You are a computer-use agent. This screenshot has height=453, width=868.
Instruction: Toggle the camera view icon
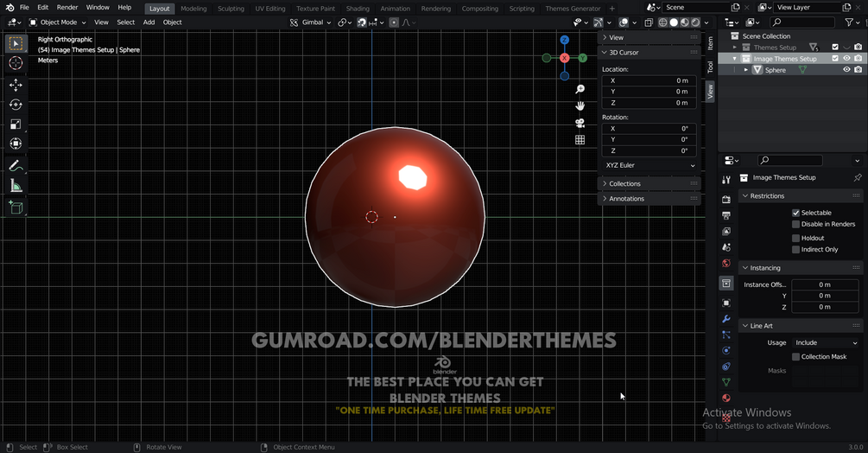(x=580, y=123)
